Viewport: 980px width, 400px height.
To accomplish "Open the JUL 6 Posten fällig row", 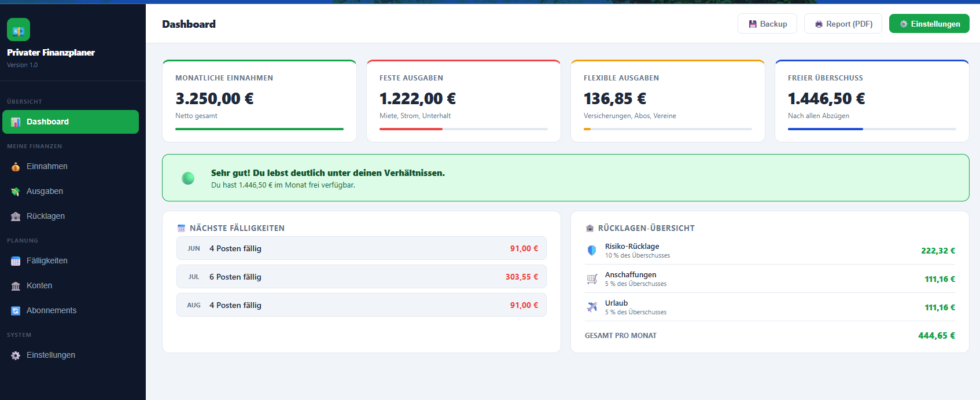I will tap(362, 277).
